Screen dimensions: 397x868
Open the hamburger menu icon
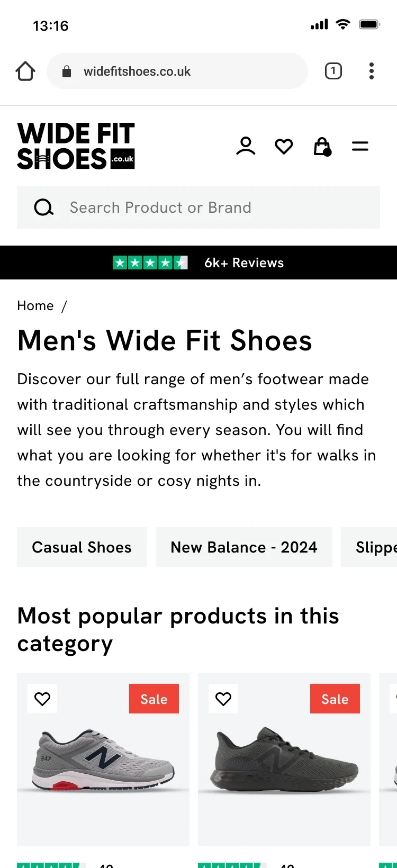pyautogui.click(x=360, y=146)
